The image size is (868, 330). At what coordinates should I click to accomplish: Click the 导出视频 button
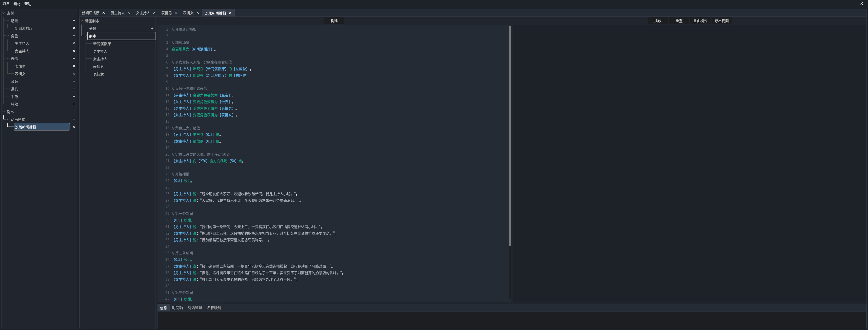point(721,20)
